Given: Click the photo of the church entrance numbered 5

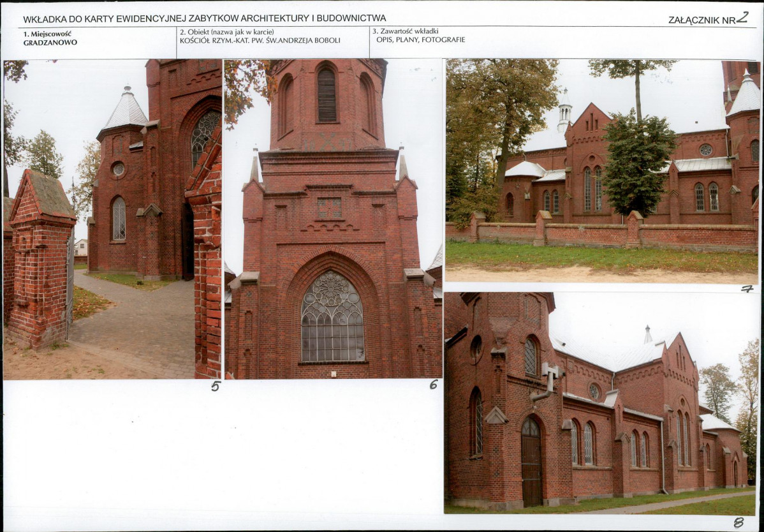Looking at the screenshot, I should click(112, 219).
